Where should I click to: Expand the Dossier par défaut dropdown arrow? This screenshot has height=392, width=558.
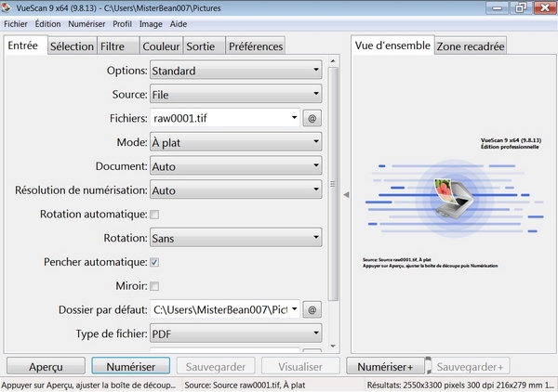(294, 309)
